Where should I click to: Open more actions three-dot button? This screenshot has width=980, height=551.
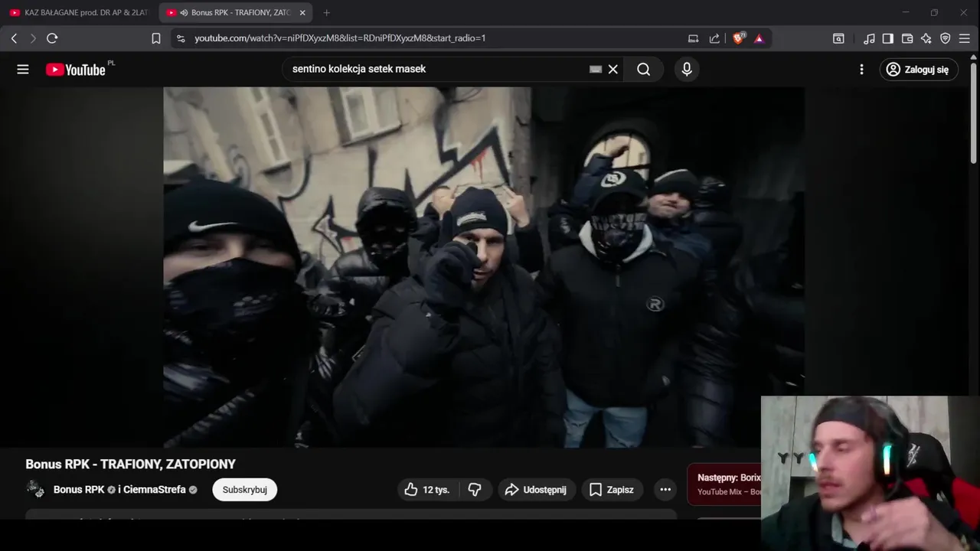point(665,490)
